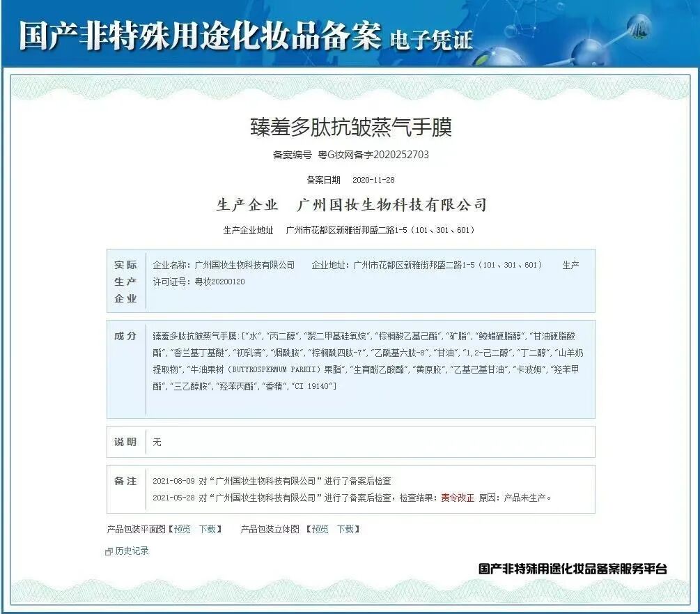
Task: Click the small pages icon beside 历史记录
Action: tap(109, 549)
